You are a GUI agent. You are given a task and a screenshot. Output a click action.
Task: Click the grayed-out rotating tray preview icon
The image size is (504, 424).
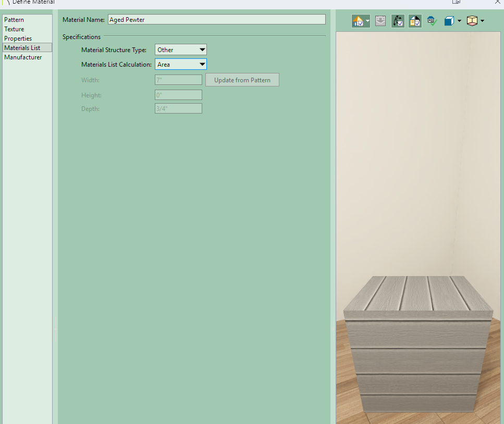pos(380,21)
